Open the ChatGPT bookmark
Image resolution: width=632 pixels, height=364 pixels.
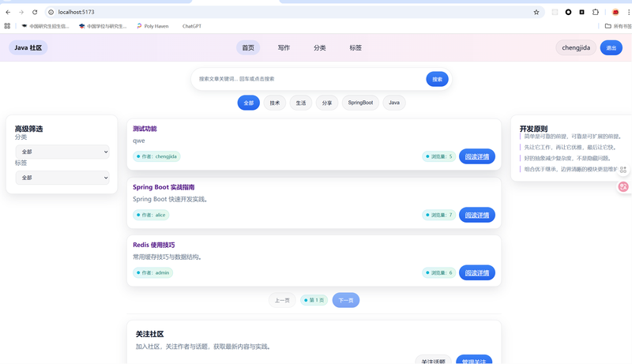point(191,26)
